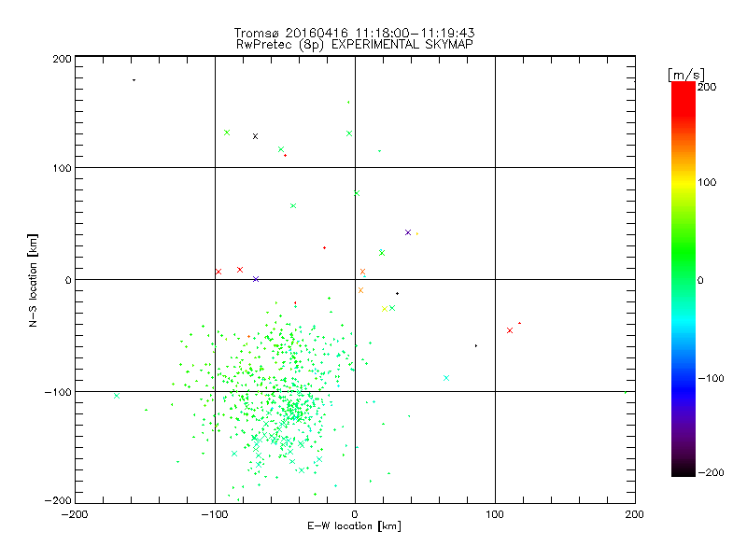The image size is (747, 560).
Task: Click the '[m/s]' units label above color bar
Action: [x=686, y=75]
